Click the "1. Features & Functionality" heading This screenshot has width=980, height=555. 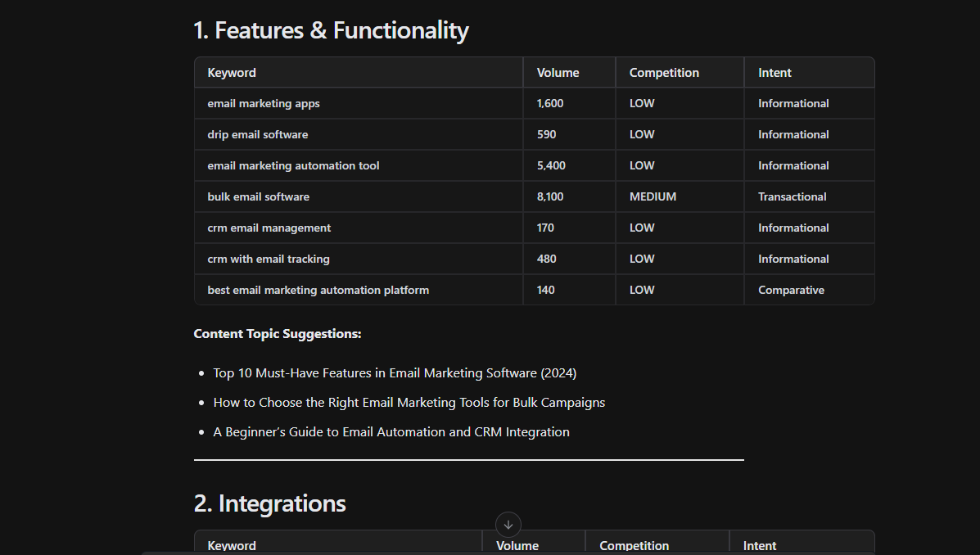[x=331, y=31]
